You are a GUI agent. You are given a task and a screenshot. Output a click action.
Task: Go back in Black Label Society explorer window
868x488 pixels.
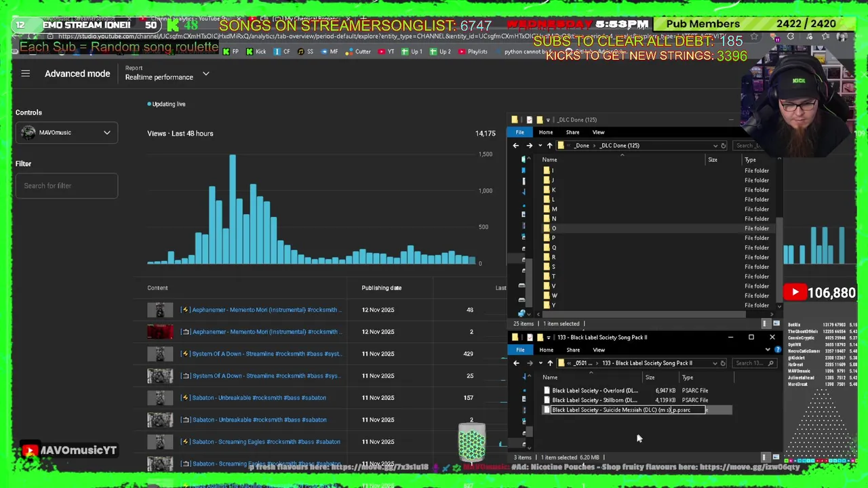pyautogui.click(x=516, y=363)
